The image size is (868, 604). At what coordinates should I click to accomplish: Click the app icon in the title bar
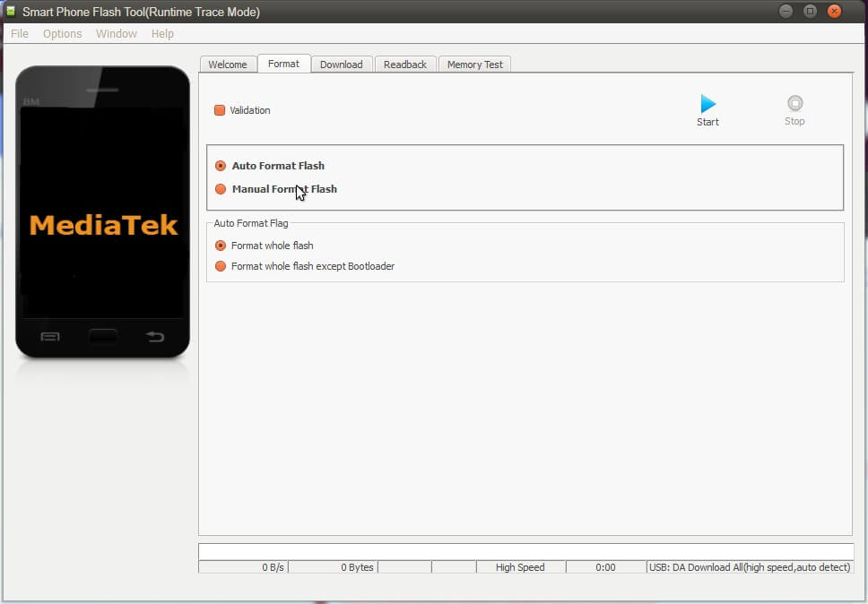click(x=11, y=11)
